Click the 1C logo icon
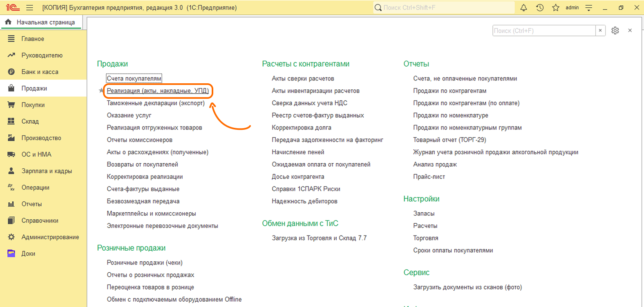The width and height of the screenshot is (644, 307). point(13,8)
